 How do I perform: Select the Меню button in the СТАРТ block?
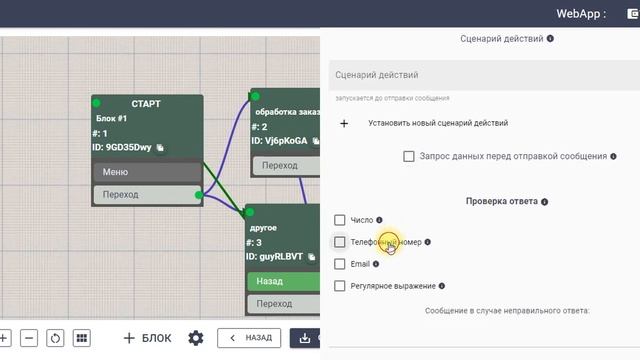(147, 172)
